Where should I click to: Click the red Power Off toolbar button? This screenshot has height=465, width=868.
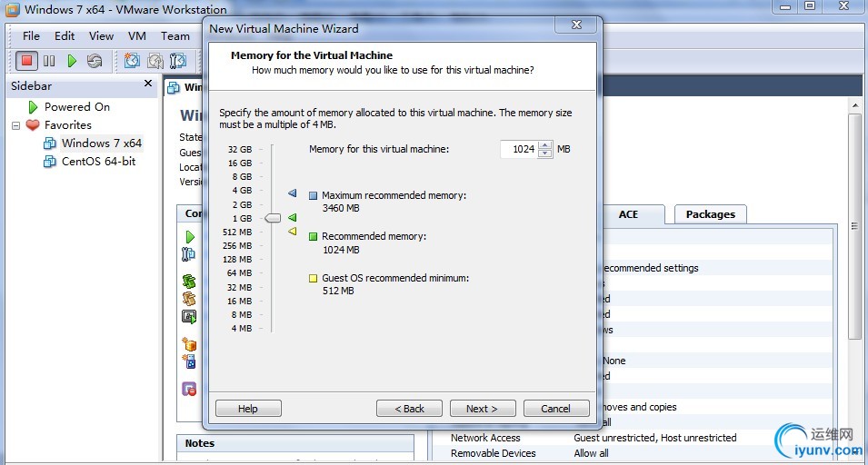click(x=26, y=61)
